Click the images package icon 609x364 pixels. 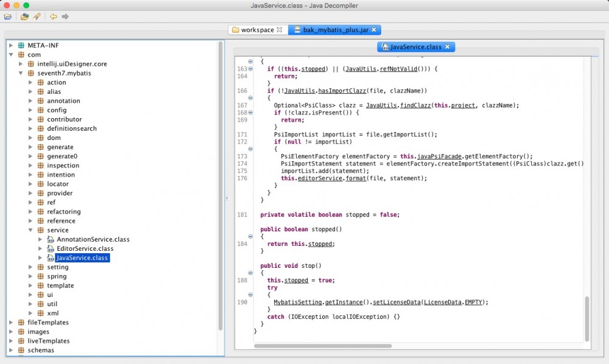coord(21,332)
